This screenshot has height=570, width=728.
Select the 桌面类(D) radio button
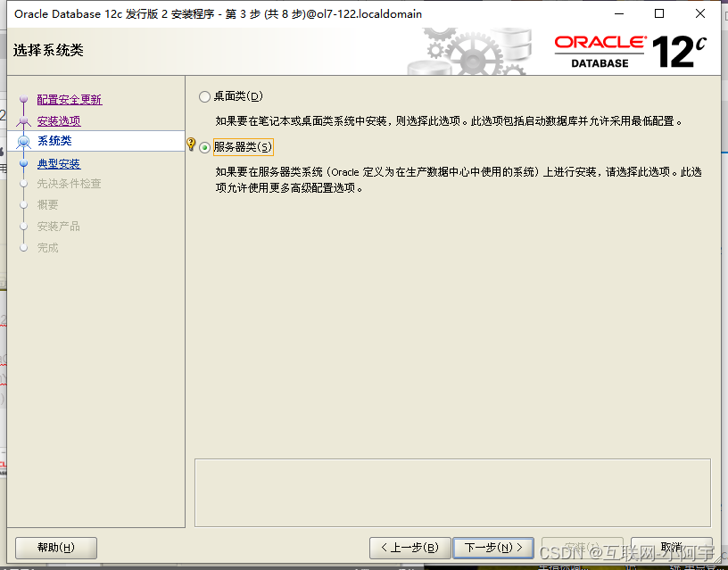click(205, 96)
